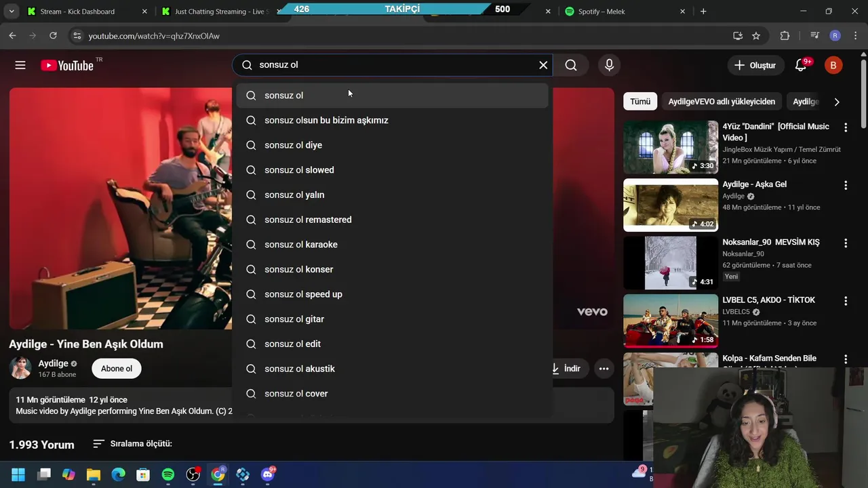Select suggestion "sonsuz ol akustik"
Screen dimensions: 868x488
click(392, 369)
